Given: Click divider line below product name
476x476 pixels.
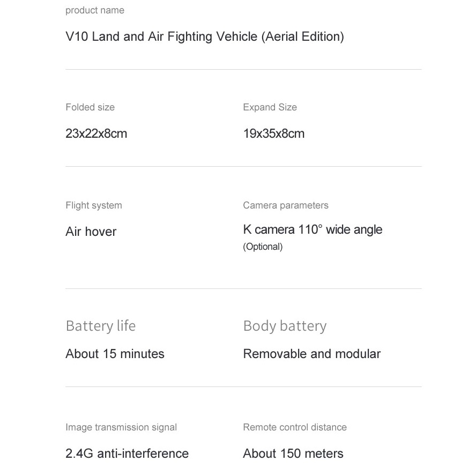Looking at the screenshot, I should 243,70.
